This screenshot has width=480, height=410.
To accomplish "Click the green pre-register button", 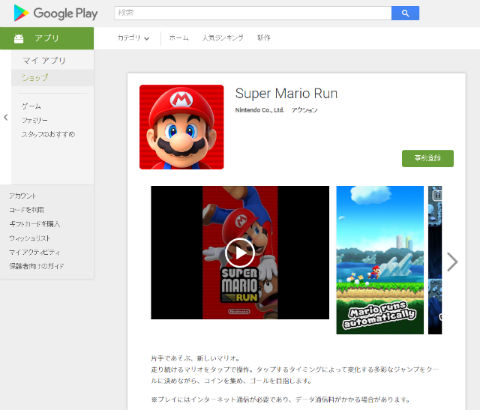I will pyautogui.click(x=428, y=158).
